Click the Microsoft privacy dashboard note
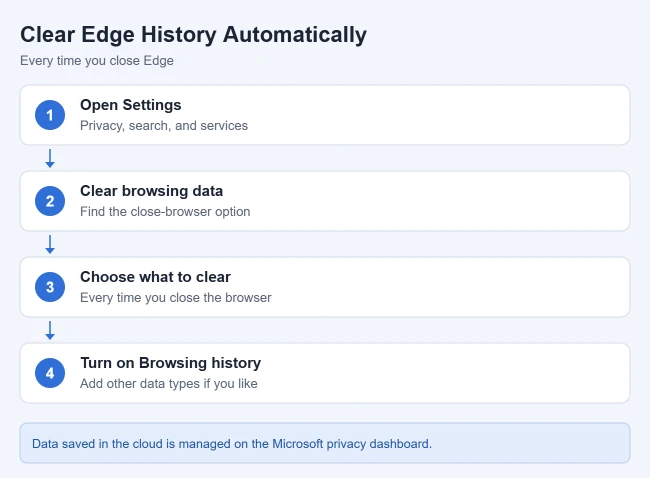The width and height of the screenshot is (650, 478). 325,443
